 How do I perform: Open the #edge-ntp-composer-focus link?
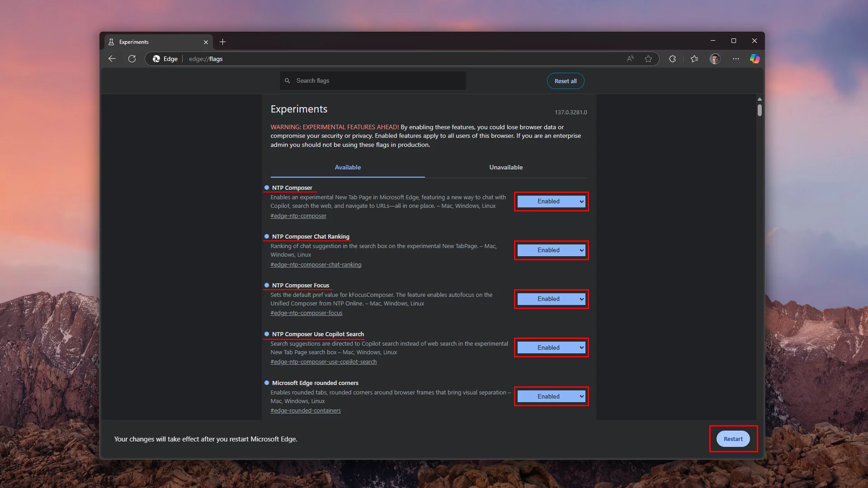[x=307, y=313]
